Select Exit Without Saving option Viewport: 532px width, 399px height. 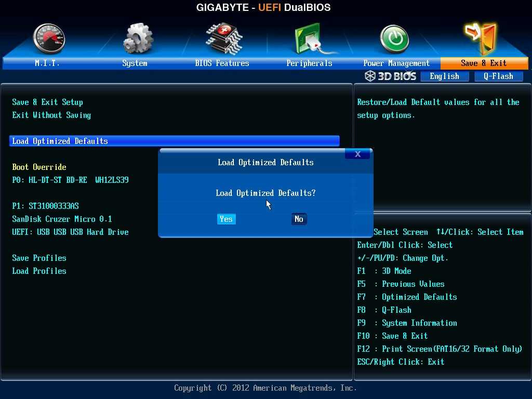pos(51,115)
